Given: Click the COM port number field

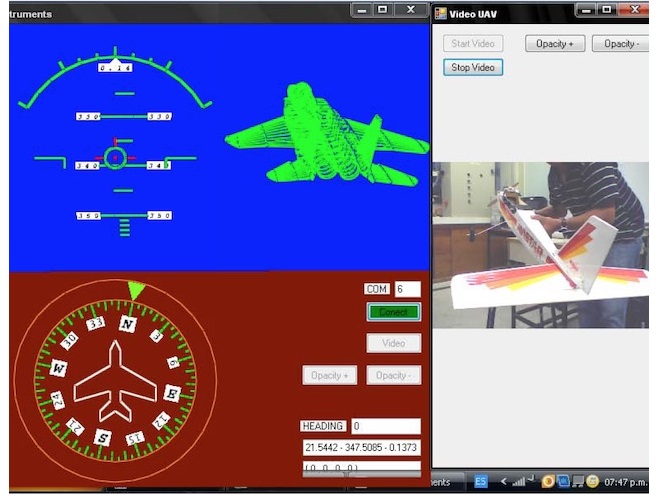Looking at the screenshot, I should [x=407, y=289].
